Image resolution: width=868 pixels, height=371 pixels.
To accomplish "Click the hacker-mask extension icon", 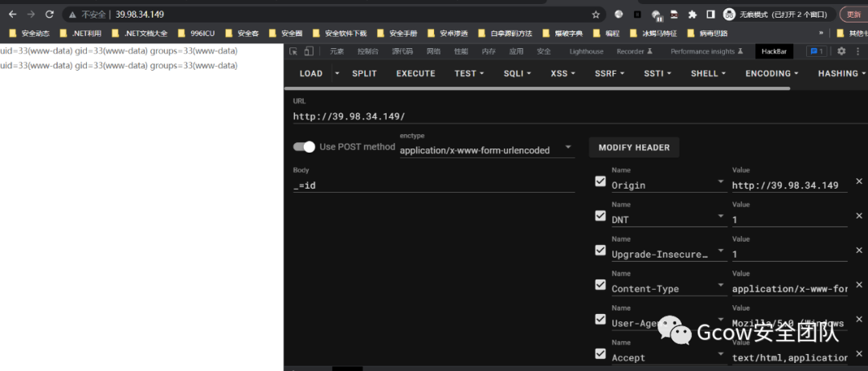I will click(674, 14).
